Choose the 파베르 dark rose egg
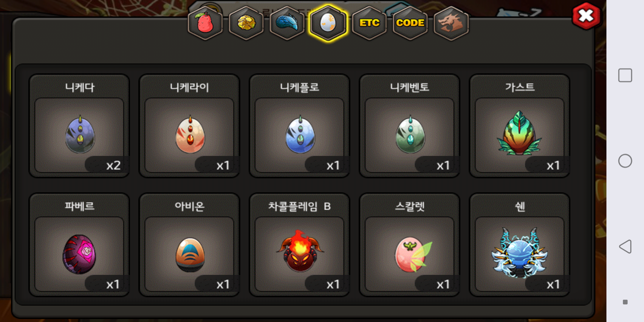 pos(79,245)
